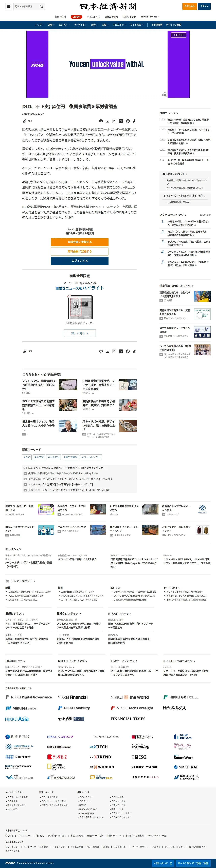Image resolution: width=216 pixels, height=868 pixels.
Task: Open the wristwatch article thumbnail
Action: pyautogui.click(x=128, y=426)
